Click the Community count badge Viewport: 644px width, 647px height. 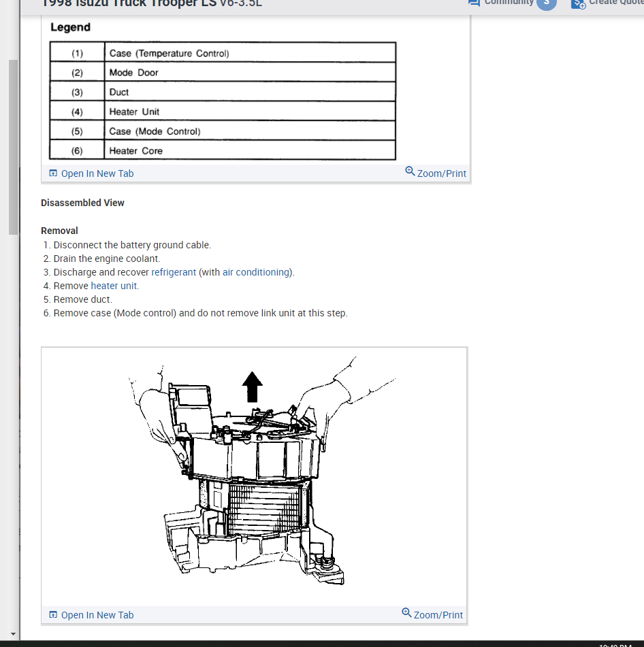pyautogui.click(x=547, y=3)
